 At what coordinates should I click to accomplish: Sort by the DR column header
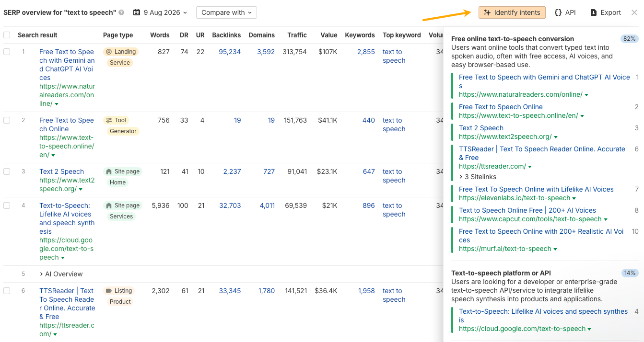(x=184, y=35)
